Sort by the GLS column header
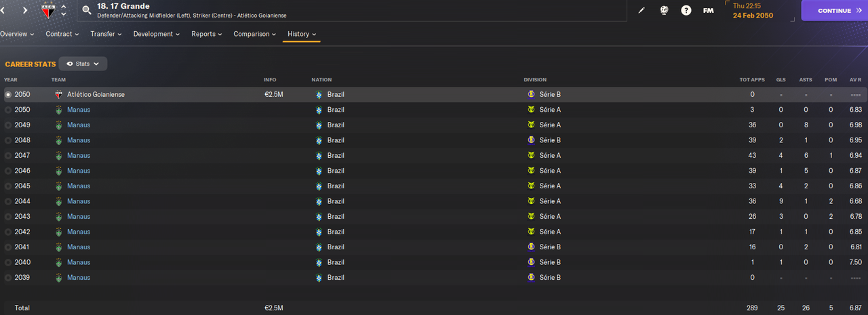The height and width of the screenshot is (315, 868). pyautogui.click(x=781, y=80)
